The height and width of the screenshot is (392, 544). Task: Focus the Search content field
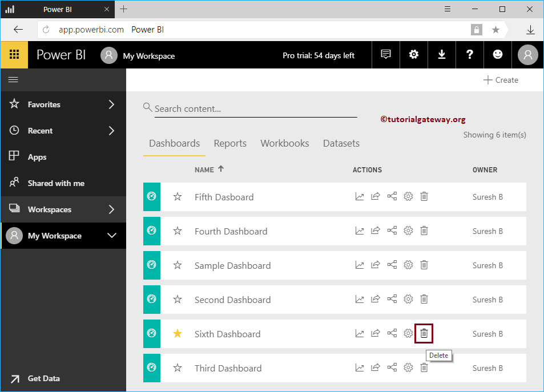point(256,109)
